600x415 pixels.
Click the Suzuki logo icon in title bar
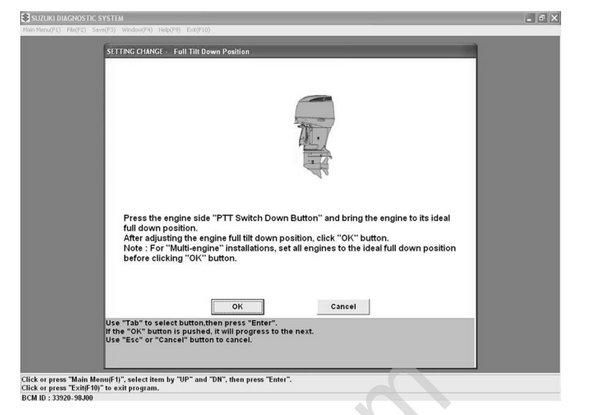(x=26, y=19)
